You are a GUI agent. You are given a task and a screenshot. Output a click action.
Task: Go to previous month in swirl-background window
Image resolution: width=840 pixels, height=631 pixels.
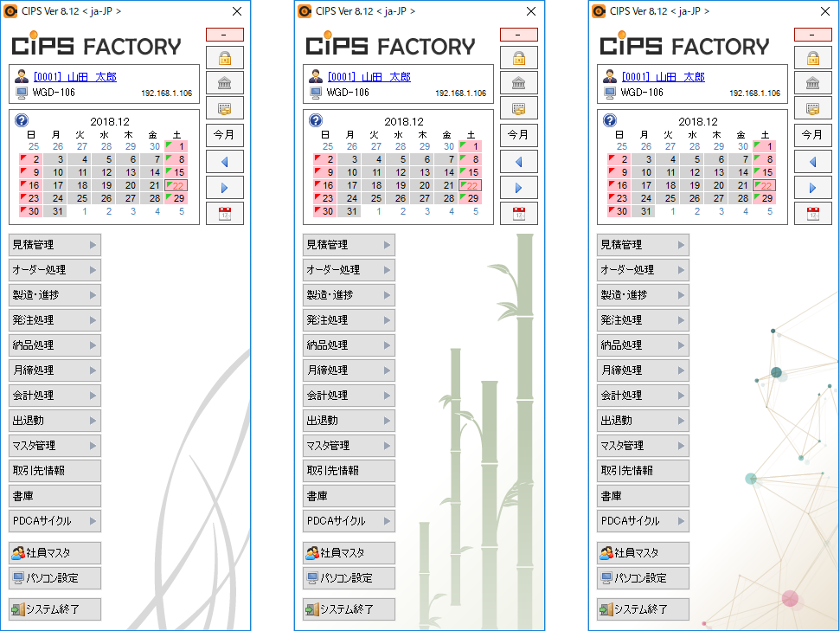pos(225,162)
